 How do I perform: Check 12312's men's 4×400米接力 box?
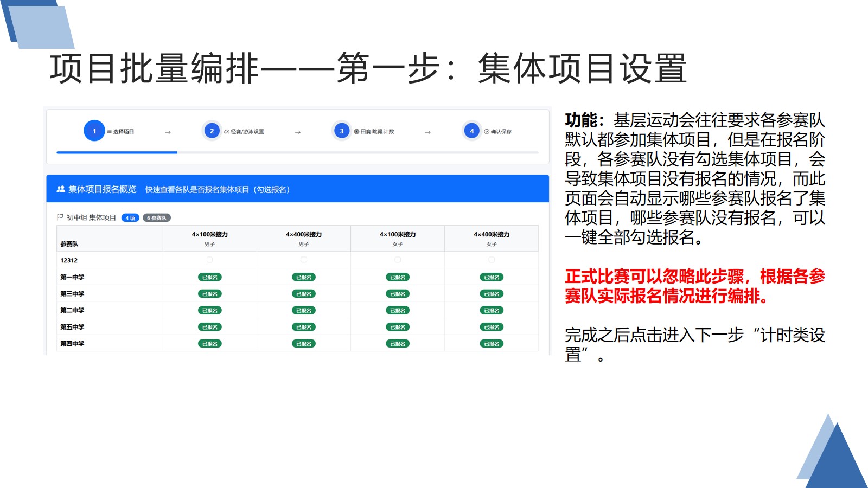(304, 260)
